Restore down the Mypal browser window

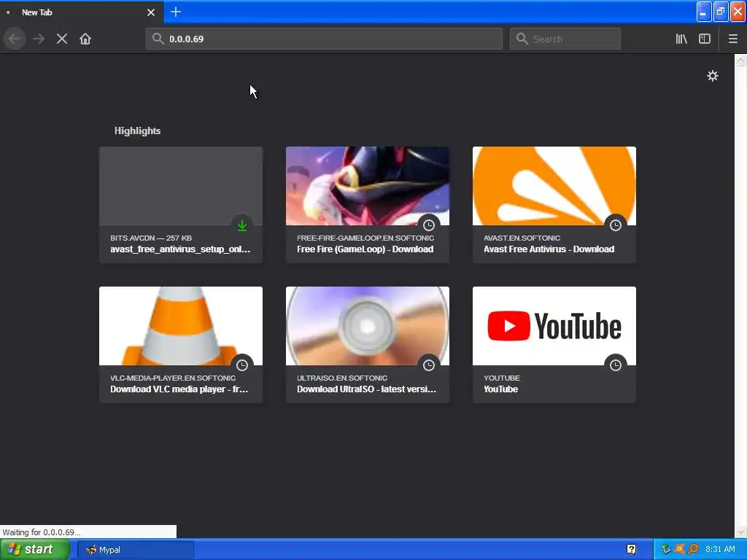[x=721, y=12]
